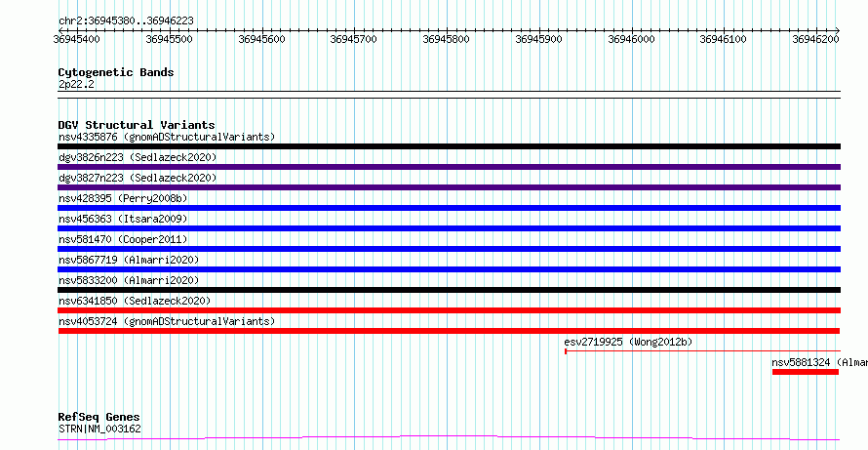The height and width of the screenshot is (450, 868).
Task: Select the magenta STRN gene track line
Action: click(449, 438)
